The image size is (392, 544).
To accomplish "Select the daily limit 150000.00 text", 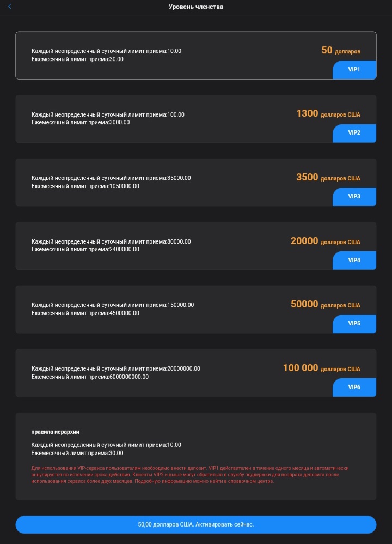I will 113,305.
